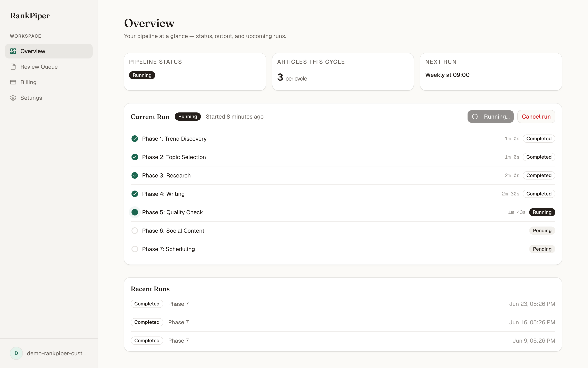The width and height of the screenshot is (588, 368).
Task: Go to the Billing page
Action: click(49, 82)
